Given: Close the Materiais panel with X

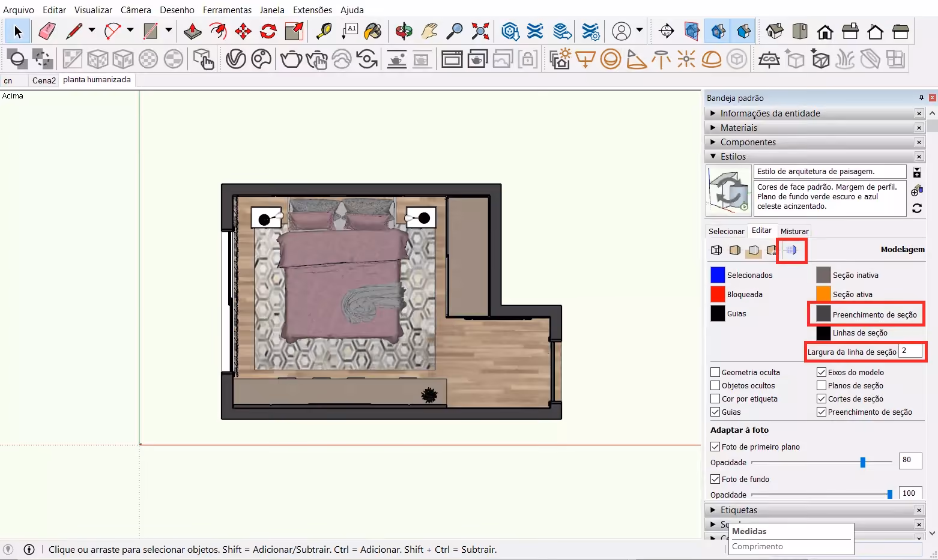Looking at the screenshot, I should [x=919, y=128].
